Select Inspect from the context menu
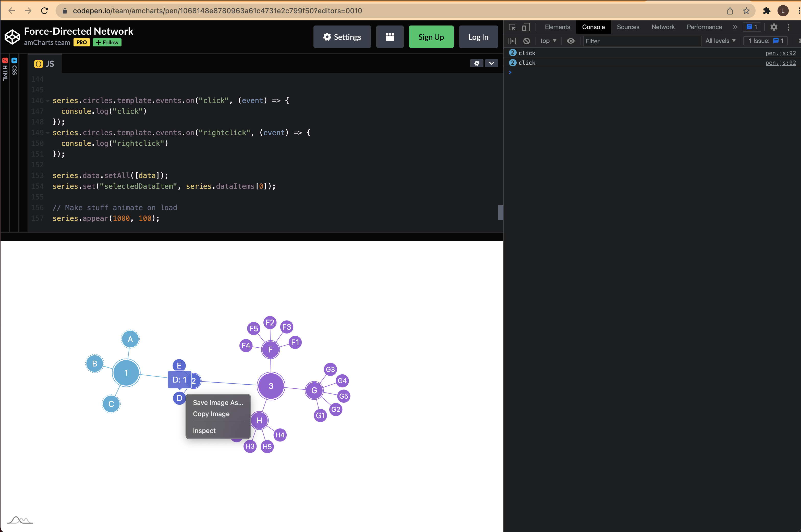 point(204,430)
